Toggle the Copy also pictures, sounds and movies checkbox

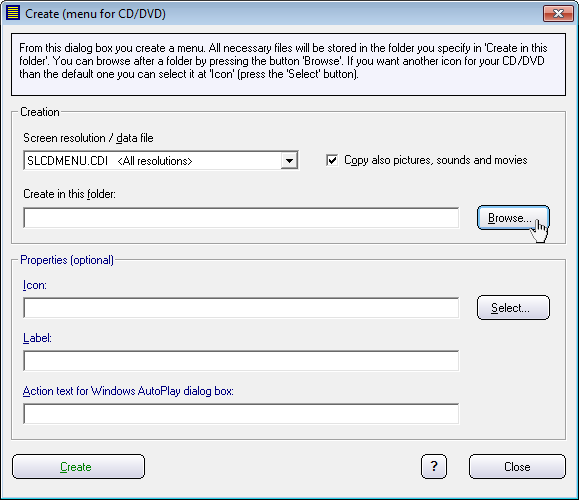pyautogui.click(x=332, y=160)
